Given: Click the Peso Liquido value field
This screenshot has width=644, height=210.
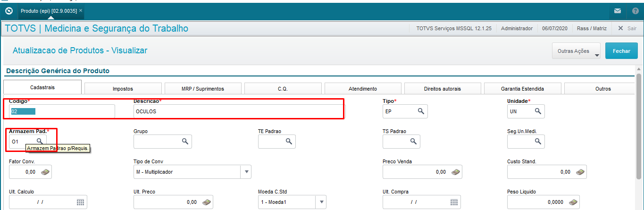Looking at the screenshot, I should [544, 202].
